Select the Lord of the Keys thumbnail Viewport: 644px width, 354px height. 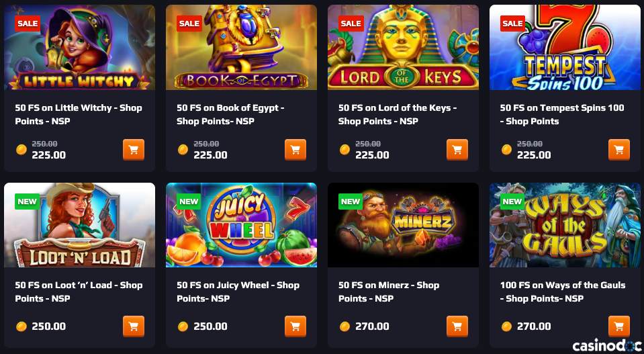pos(404,47)
